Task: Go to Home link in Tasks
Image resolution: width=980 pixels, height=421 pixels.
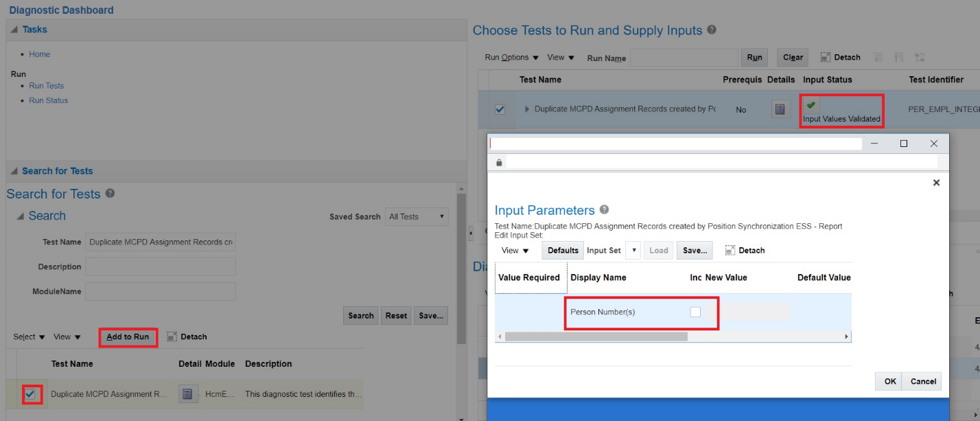Action: pyautogui.click(x=40, y=54)
